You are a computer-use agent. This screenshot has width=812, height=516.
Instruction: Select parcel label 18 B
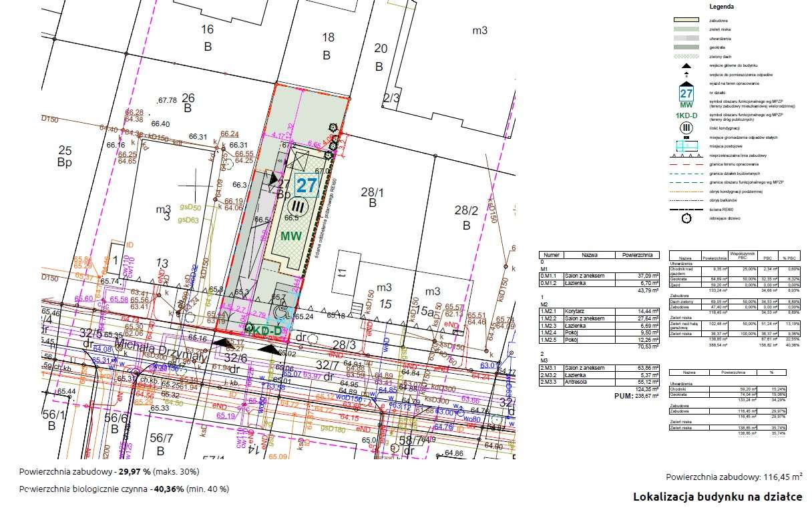pyautogui.click(x=327, y=46)
